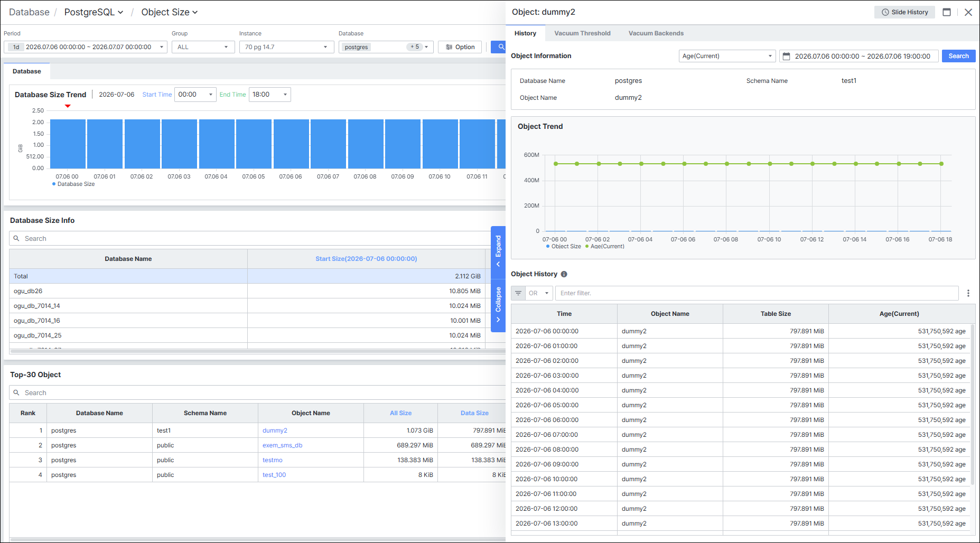Click the red marker on size trend chart
Image resolution: width=980 pixels, height=543 pixels.
click(68, 106)
